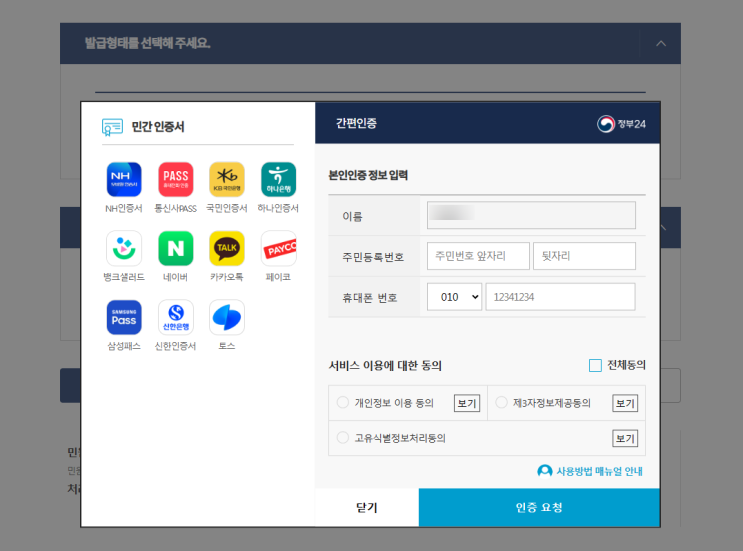Click the 민간 인증서 certificate header icon
Viewport: 743px width, 551px height.
coord(112,127)
